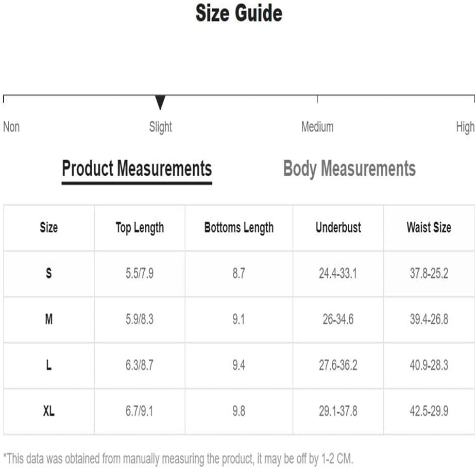Click the Underbust column header
476x468 pixels.
[338, 228]
